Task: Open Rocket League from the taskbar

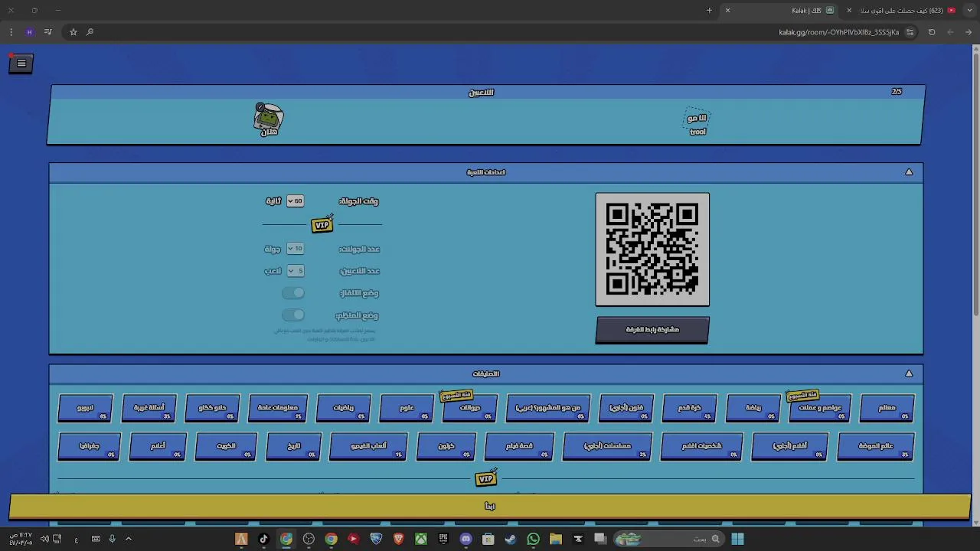Action: pyautogui.click(x=376, y=539)
